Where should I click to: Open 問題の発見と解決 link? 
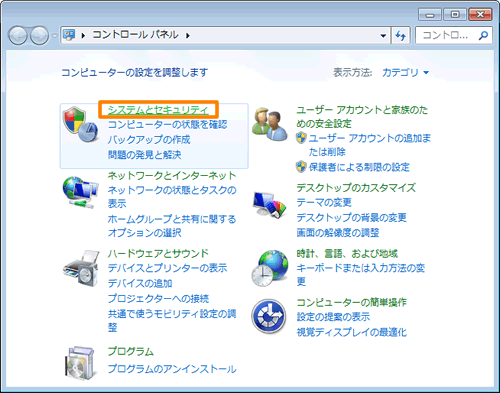(x=144, y=155)
